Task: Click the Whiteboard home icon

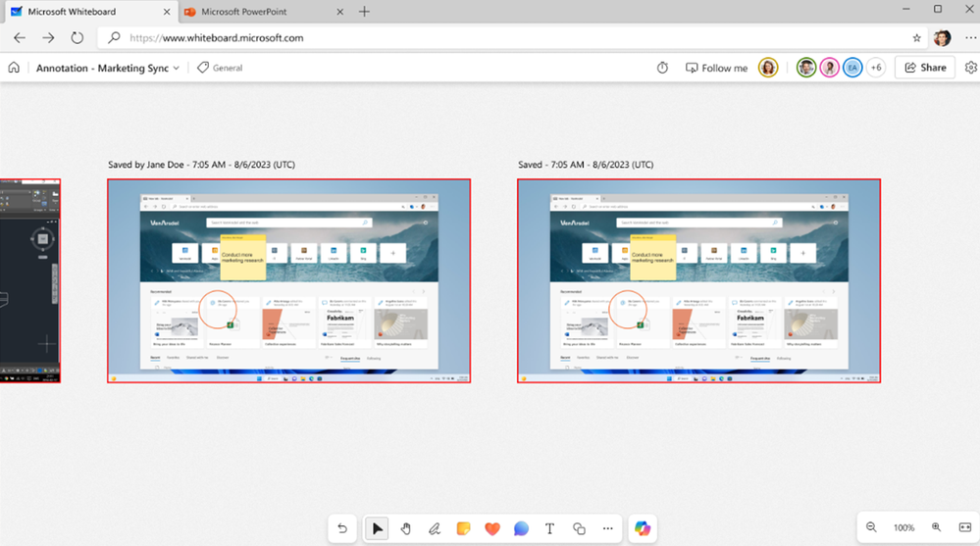Action: coord(14,68)
